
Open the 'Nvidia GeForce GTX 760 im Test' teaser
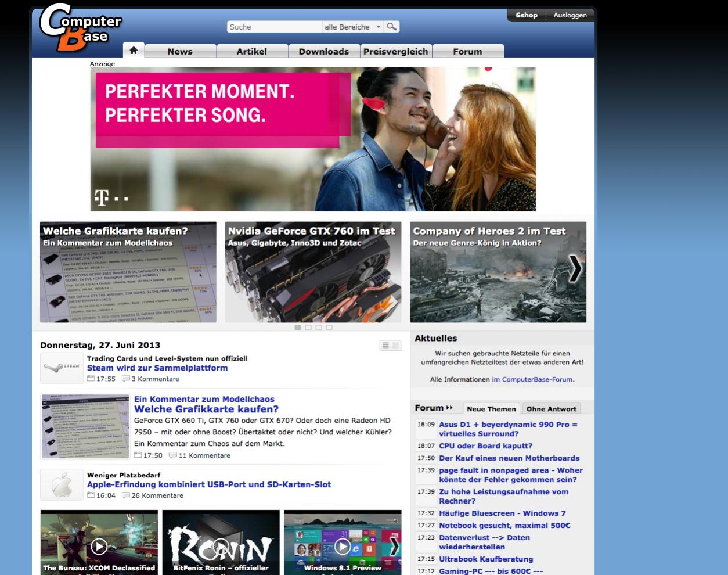313,272
